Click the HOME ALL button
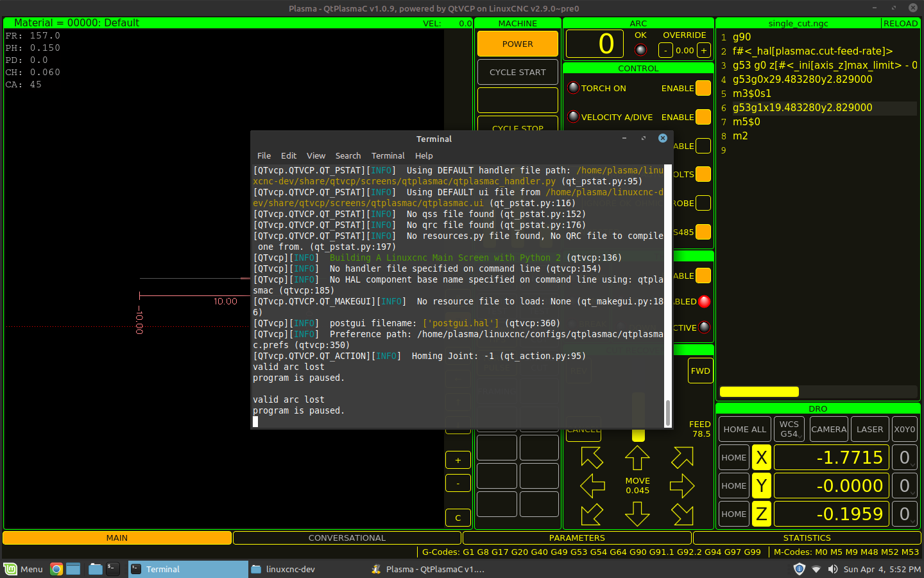The image size is (924, 578). (x=744, y=429)
